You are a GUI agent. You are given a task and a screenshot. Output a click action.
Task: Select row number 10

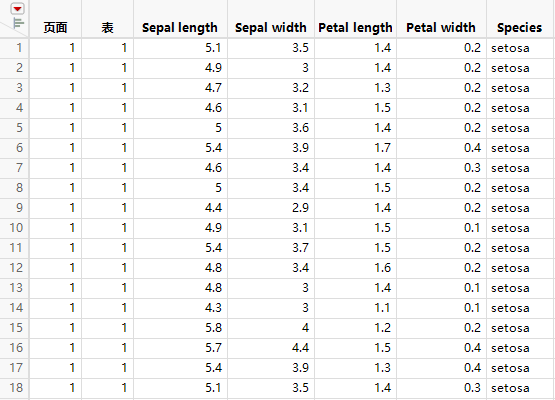click(16, 228)
